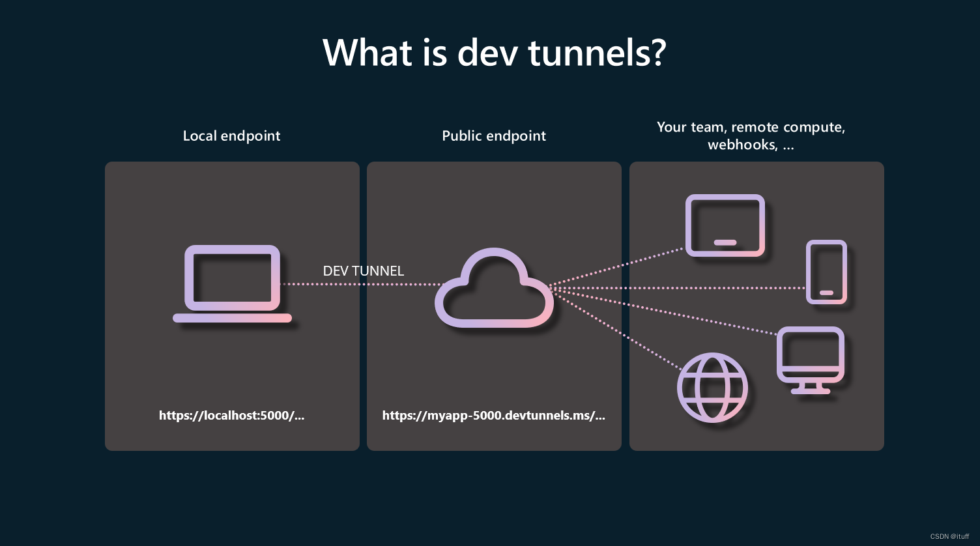Select the smartphone icon on the far right
Viewport: 980px width, 546px height.
[826, 272]
